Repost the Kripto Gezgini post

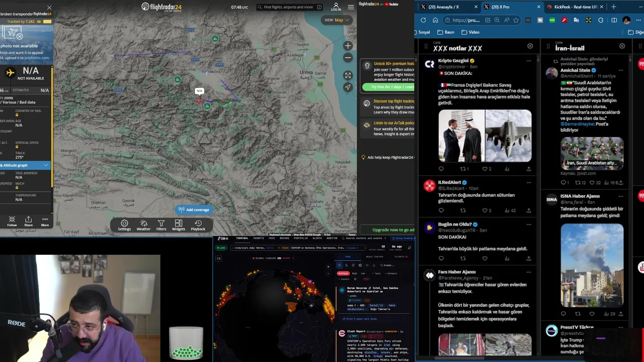(463, 169)
